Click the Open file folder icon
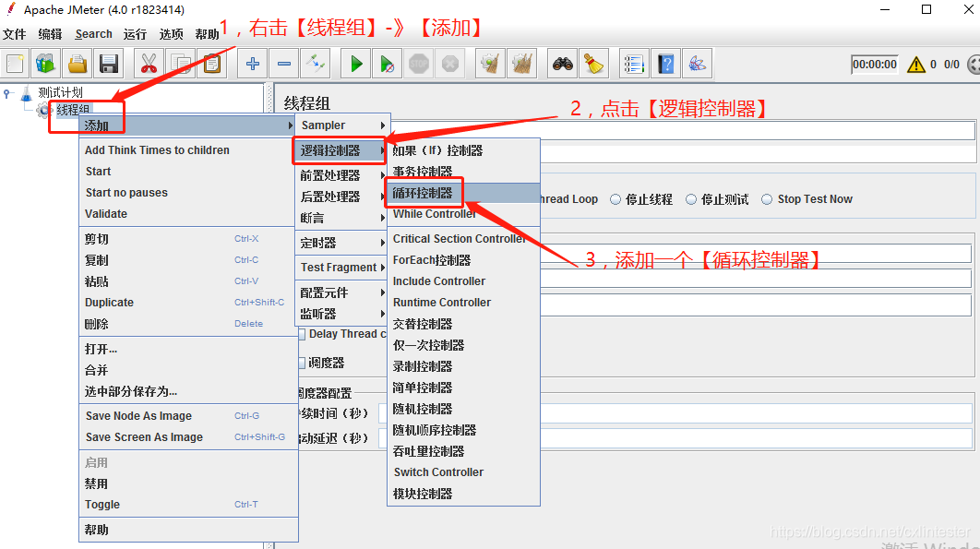 pyautogui.click(x=78, y=64)
